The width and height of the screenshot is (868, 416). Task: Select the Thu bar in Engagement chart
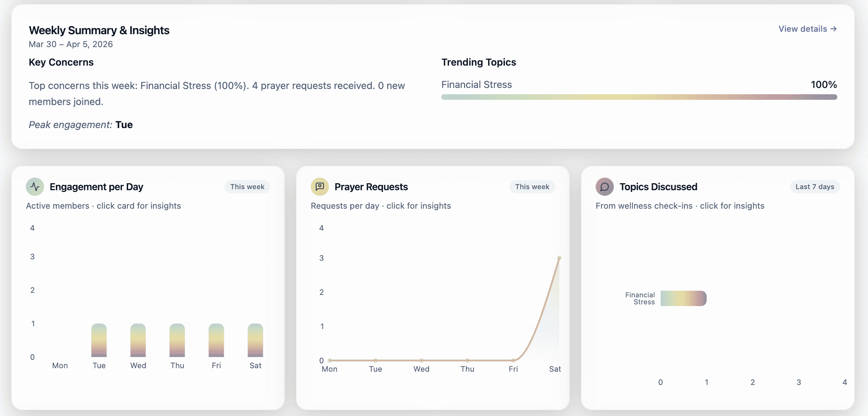click(x=177, y=340)
